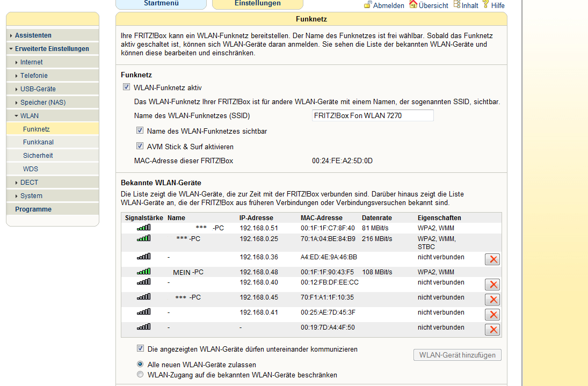588x386 pixels.
Task: Delete device with IP 192.168.0.40
Action: point(492,285)
